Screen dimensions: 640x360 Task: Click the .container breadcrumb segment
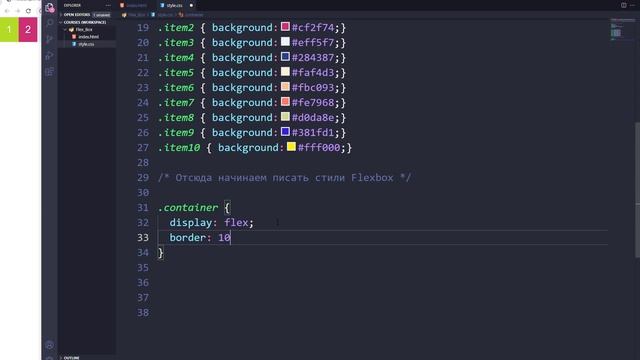191,15
